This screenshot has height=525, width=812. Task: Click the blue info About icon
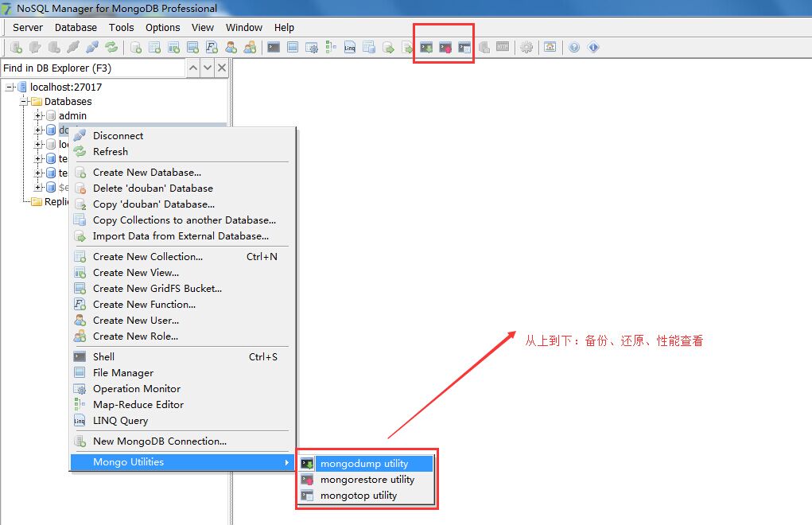tap(593, 48)
